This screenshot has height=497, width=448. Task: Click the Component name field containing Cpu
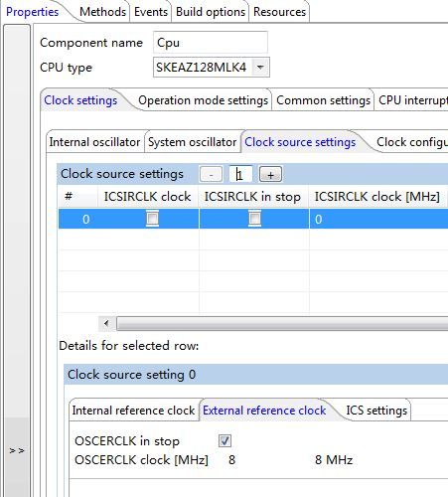click(211, 43)
